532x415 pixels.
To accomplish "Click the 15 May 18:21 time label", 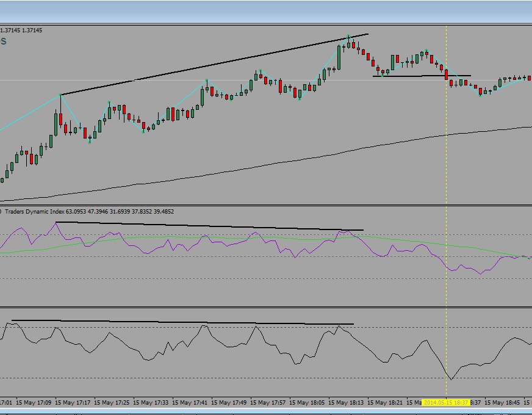I will (385, 402).
